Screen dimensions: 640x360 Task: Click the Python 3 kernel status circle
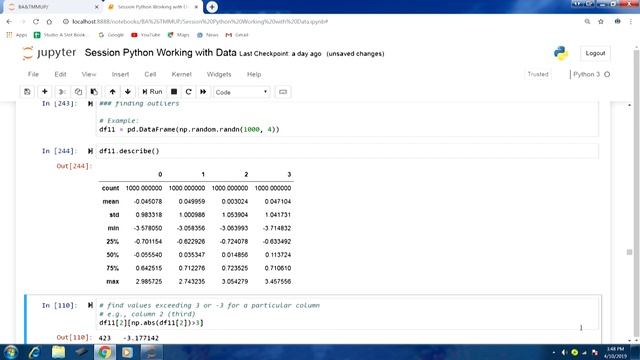tap(607, 74)
